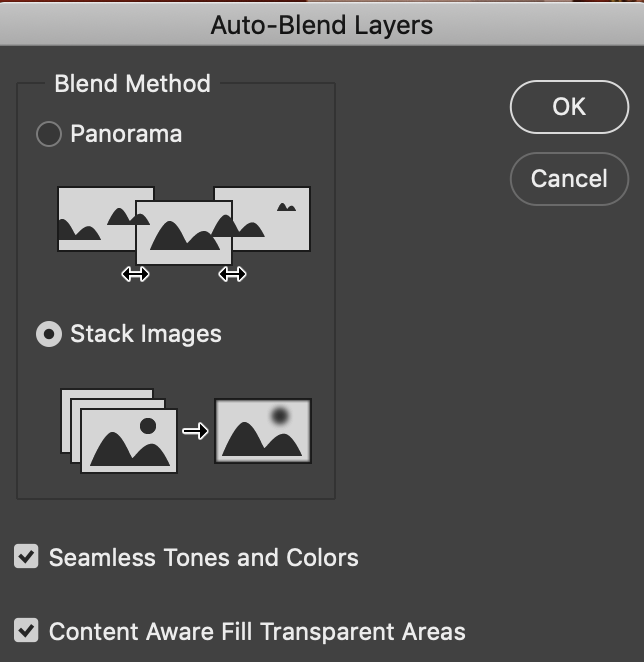Image resolution: width=644 pixels, height=662 pixels.
Task: Click the Panorama label text
Action: pos(126,134)
